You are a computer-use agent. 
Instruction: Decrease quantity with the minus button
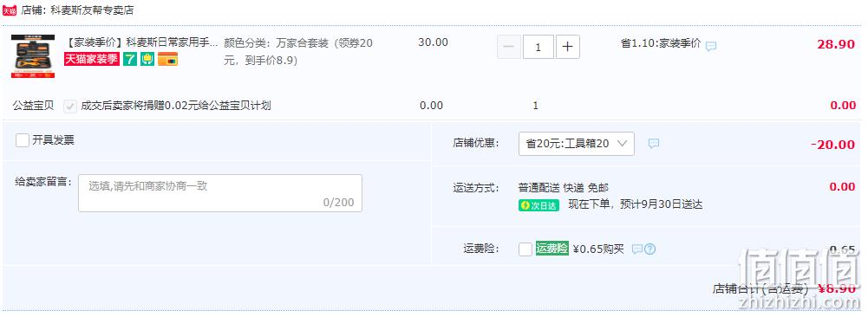pyautogui.click(x=509, y=47)
